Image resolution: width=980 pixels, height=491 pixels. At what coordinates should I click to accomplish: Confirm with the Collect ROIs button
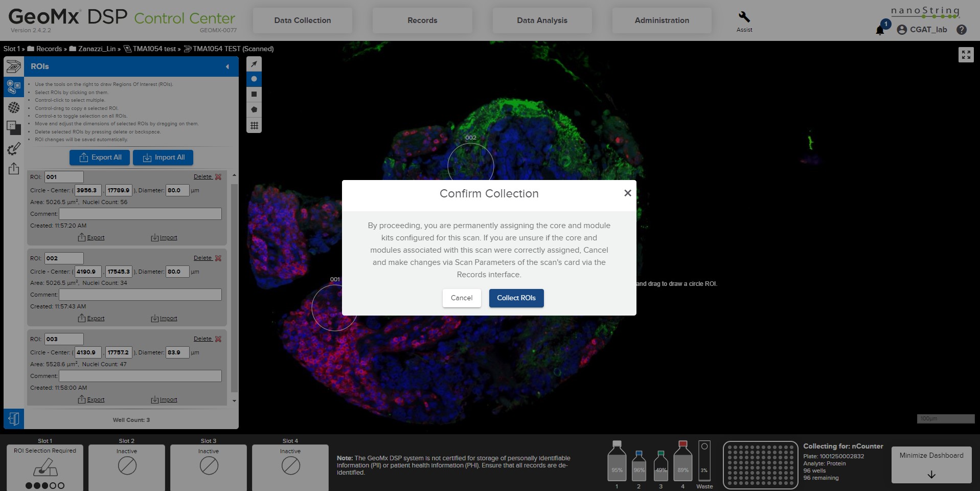[x=516, y=298]
